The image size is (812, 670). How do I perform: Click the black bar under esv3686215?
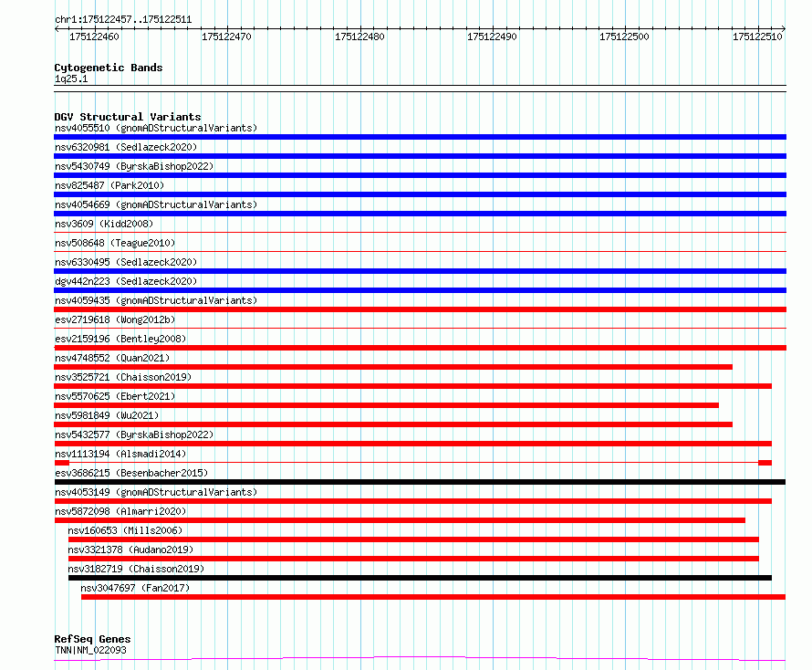pyautogui.click(x=420, y=482)
